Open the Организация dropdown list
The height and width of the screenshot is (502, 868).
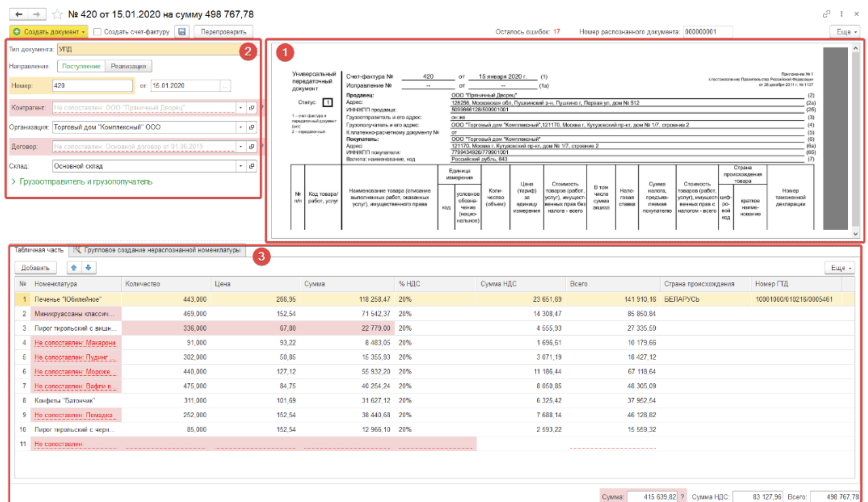click(240, 127)
